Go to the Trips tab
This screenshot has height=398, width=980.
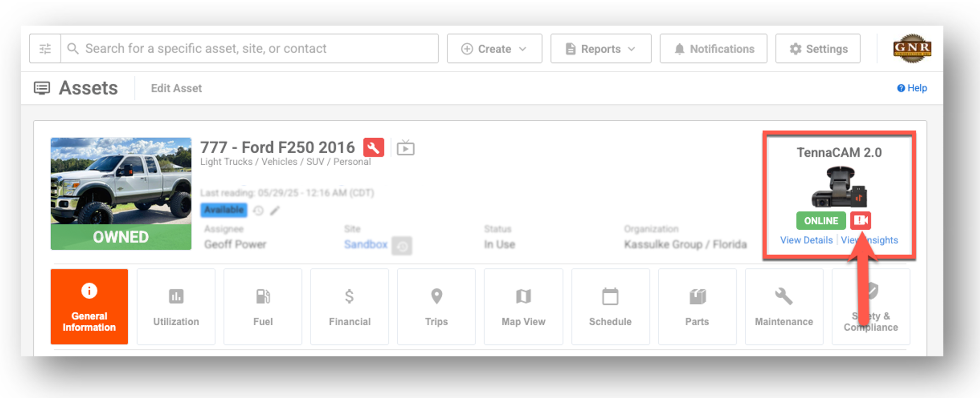(436, 307)
